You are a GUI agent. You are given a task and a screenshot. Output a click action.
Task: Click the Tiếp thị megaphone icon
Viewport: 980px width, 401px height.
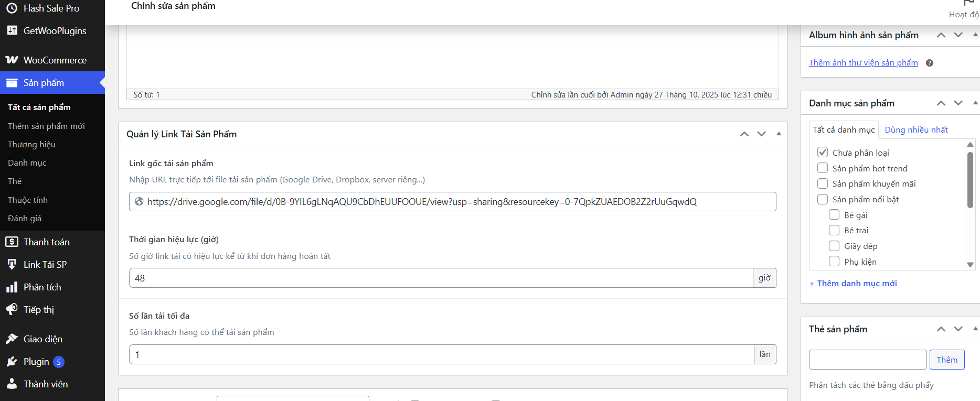pos(12,310)
